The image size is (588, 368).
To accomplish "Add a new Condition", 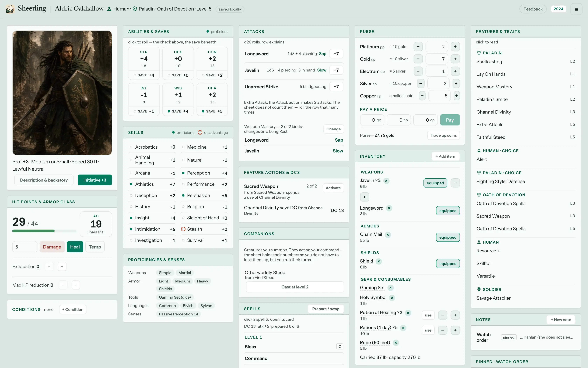I will pos(73,310).
